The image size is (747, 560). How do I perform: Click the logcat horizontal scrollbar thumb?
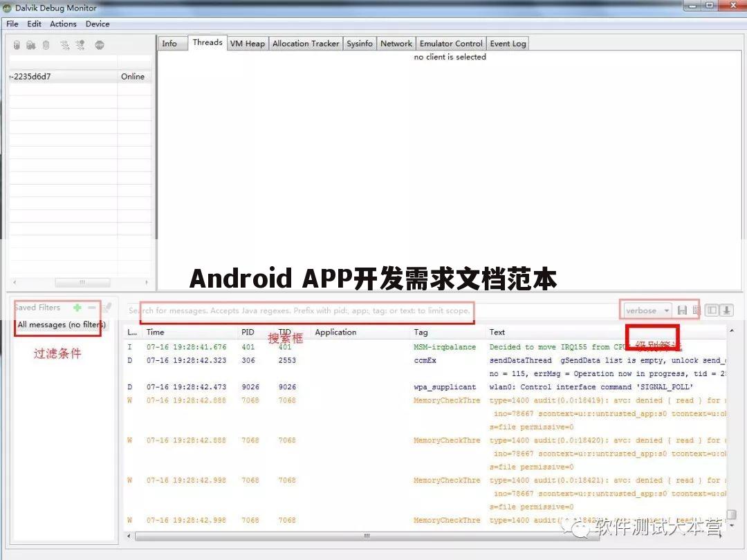pos(367,536)
